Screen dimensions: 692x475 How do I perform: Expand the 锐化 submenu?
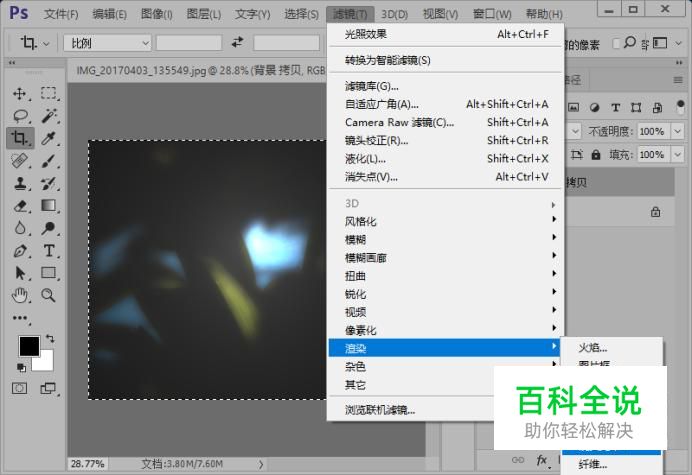point(446,294)
